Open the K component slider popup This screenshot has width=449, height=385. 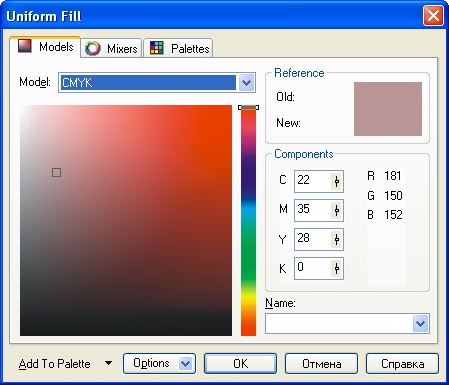tap(337, 268)
